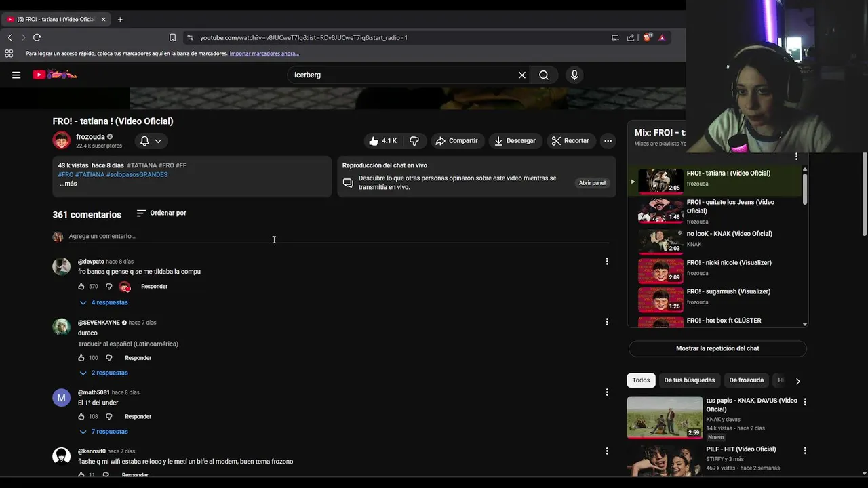
Task: Show more filter chips with arrow
Action: tap(797, 381)
